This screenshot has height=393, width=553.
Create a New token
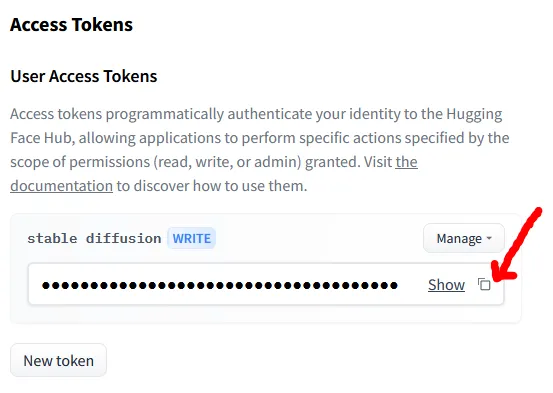coord(59,361)
